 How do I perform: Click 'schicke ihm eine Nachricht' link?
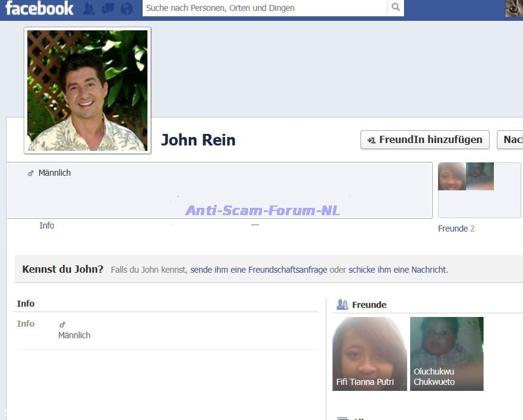point(397,270)
